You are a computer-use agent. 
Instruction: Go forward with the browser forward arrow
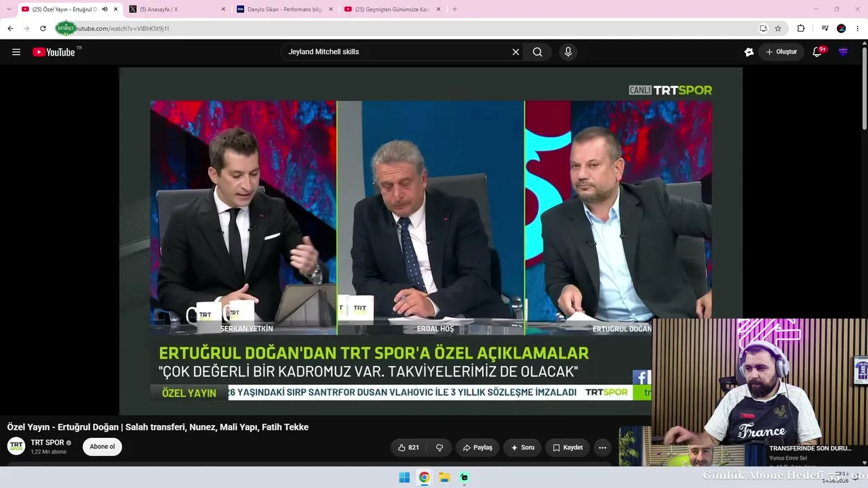pos(26,28)
